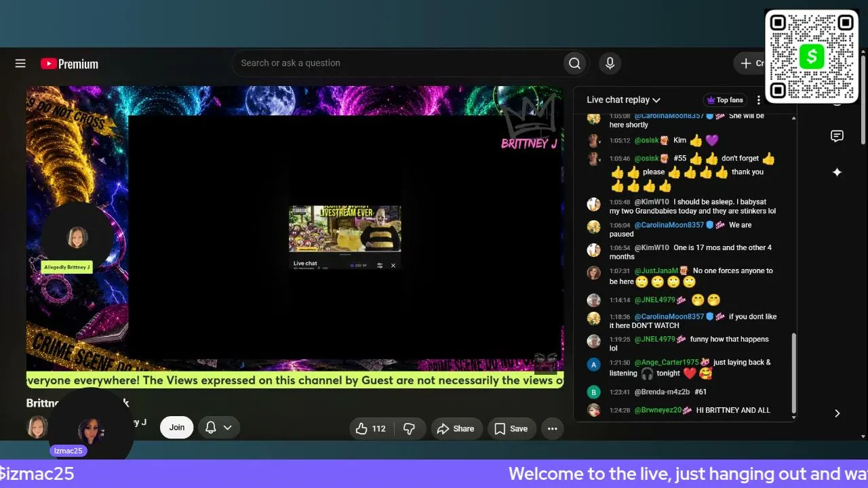The height and width of the screenshot is (488, 868).
Task: Click the live chat scrollbar thumb
Action: pos(793,373)
